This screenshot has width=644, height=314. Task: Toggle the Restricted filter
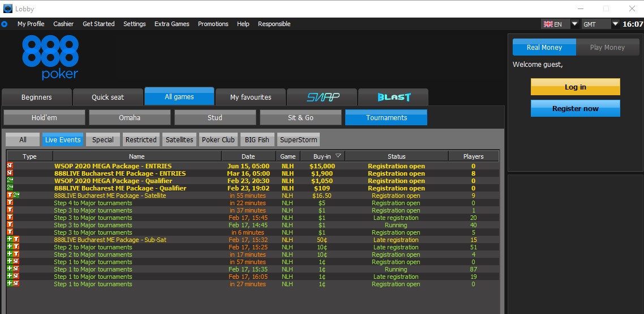coord(141,139)
